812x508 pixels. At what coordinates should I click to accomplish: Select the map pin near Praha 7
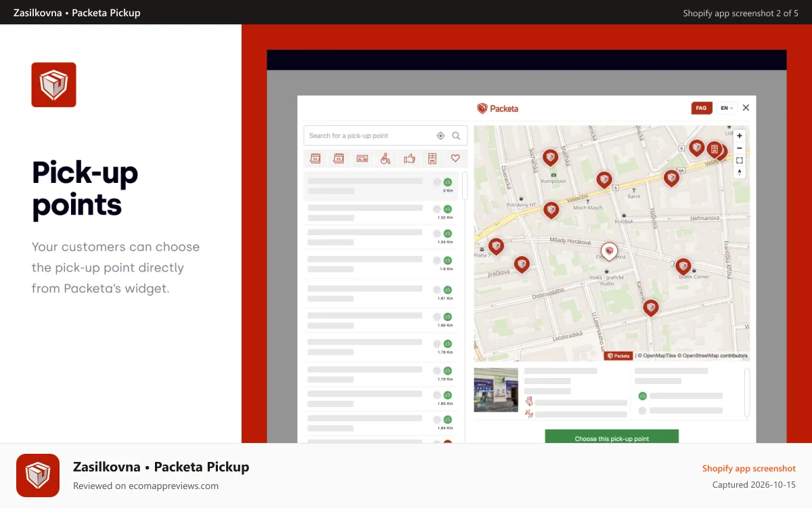click(496, 246)
